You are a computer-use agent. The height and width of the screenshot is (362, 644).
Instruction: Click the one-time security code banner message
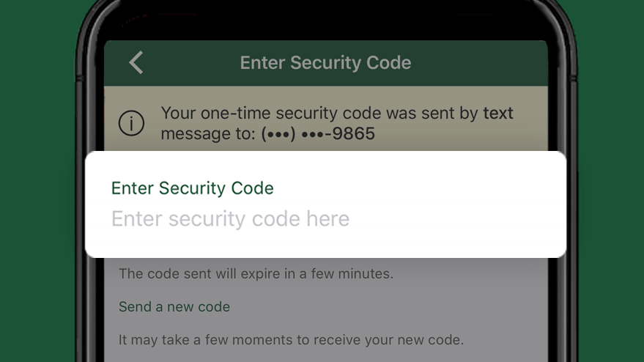pos(337,123)
